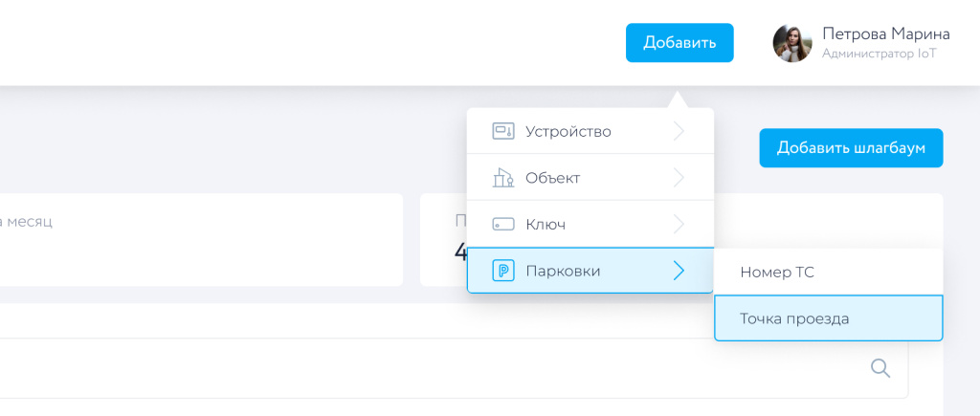980x416 pixels.
Task: Expand the Ключ submenu chevron arrow
Action: (679, 225)
